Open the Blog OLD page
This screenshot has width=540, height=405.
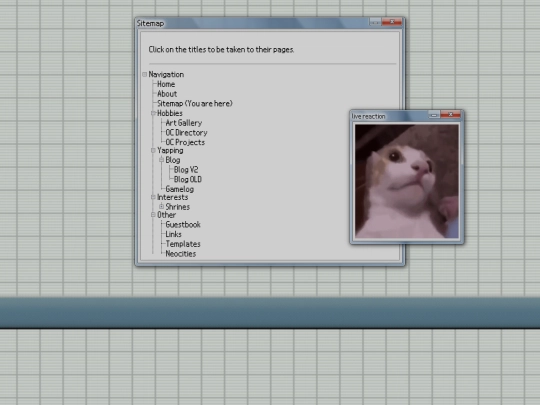[x=188, y=179]
